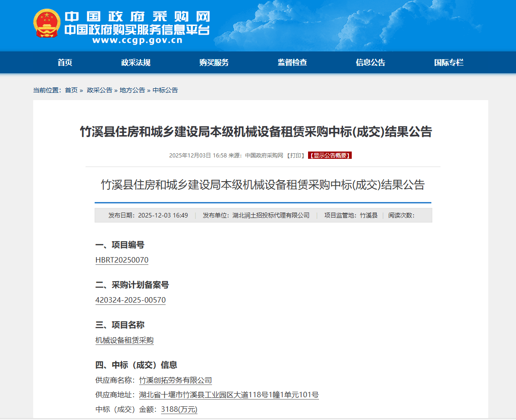The image size is (516, 420).
Task: Open 地方公告 breadcrumb link
Action: [132, 90]
